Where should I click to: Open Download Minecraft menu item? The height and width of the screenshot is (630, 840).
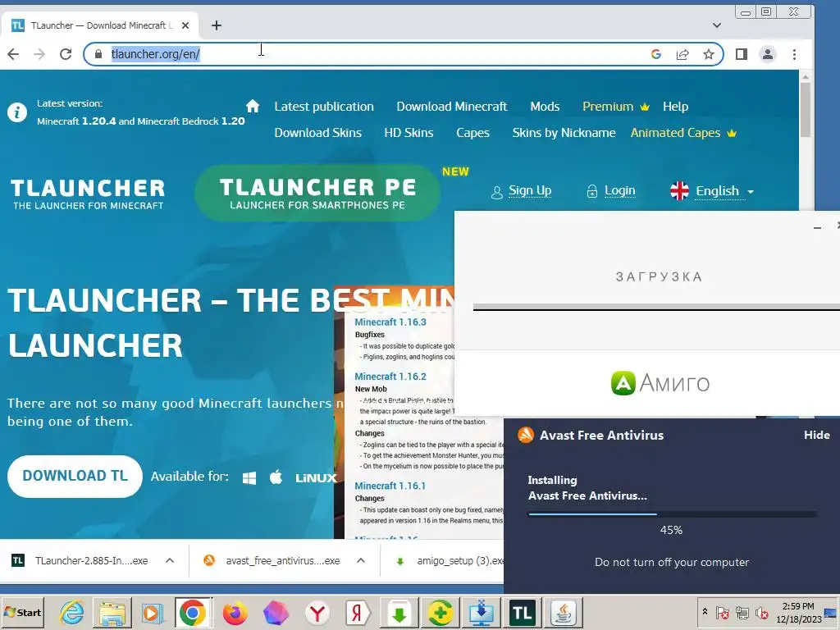coord(452,107)
